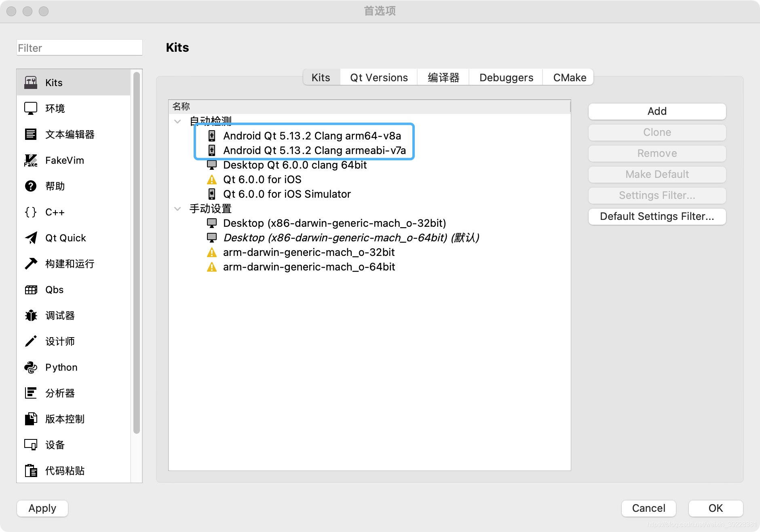Viewport: 760px width, 532px height.
Task: Click the 设备 devices icon
Action: [x=31, y=445]
